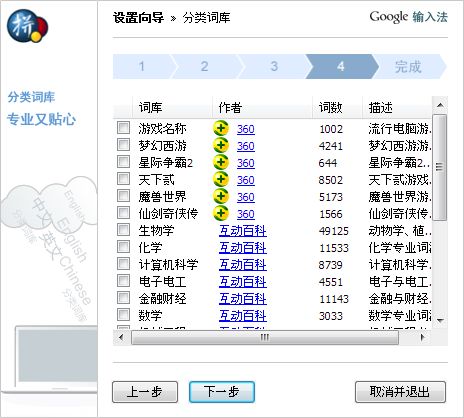Click the 梦幻西游 dictionary name

pyautogui.click(x=162, y=146)
